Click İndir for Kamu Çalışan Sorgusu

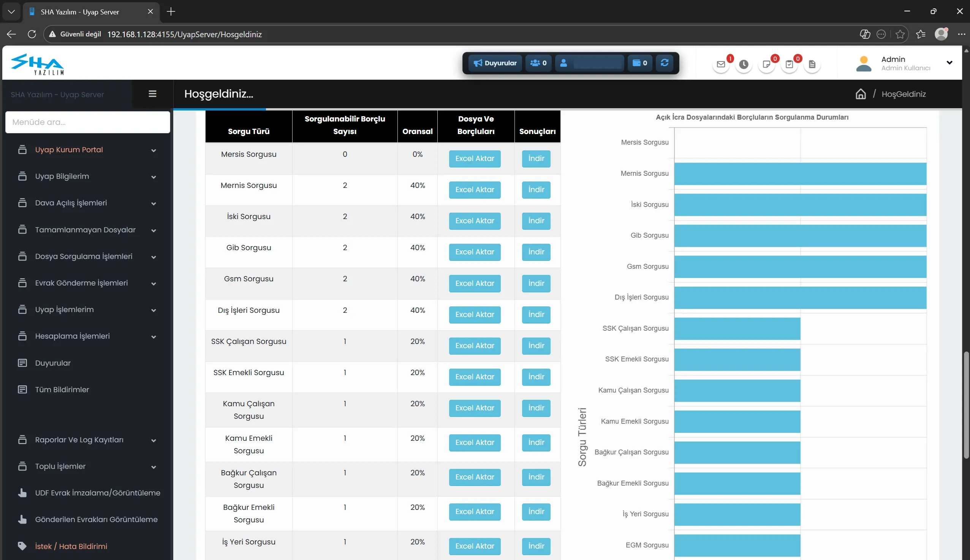pos(536,408)
